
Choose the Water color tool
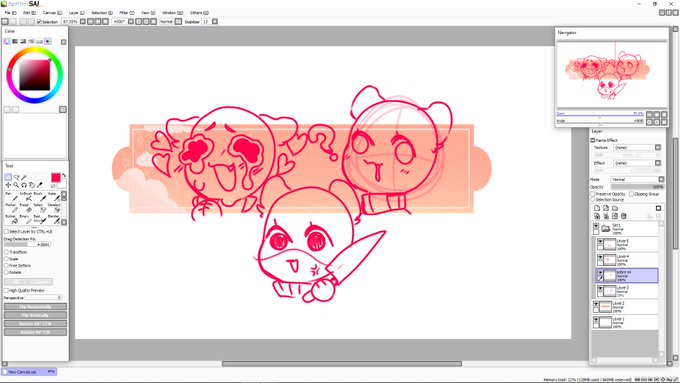pos(54,196)
